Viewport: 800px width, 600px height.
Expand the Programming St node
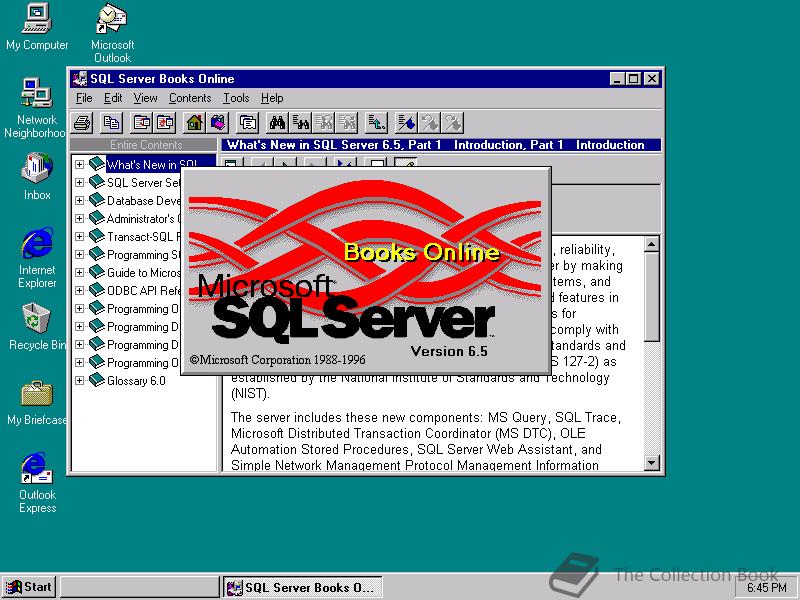(x=79, y=254)
